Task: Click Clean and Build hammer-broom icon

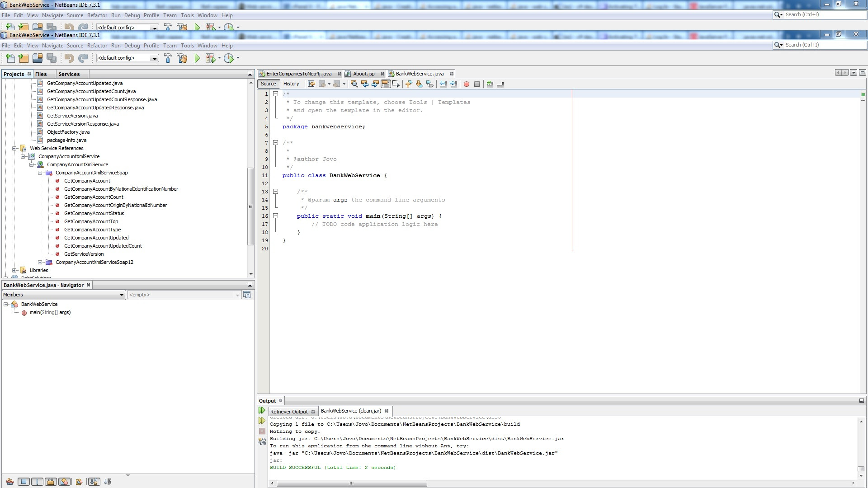Action: click(182, 58)
